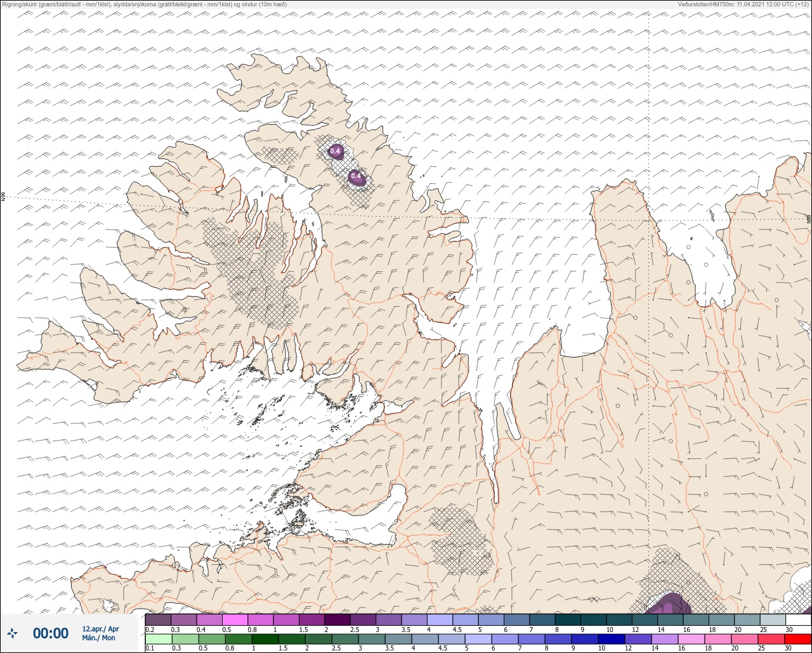This screenshot has width=812, height=653.
Task: Click the upper purple 0.4 precipitation label
Action: (336, 151)
